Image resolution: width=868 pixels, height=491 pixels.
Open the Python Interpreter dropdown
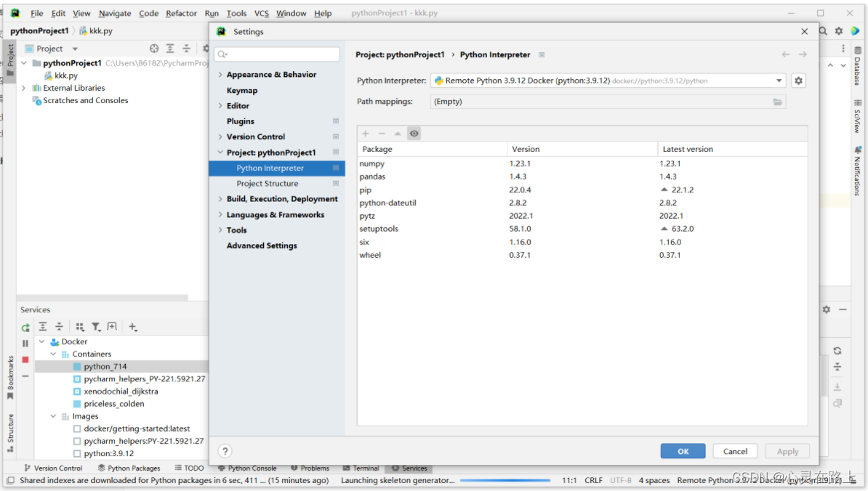click(x=779, y=81)
